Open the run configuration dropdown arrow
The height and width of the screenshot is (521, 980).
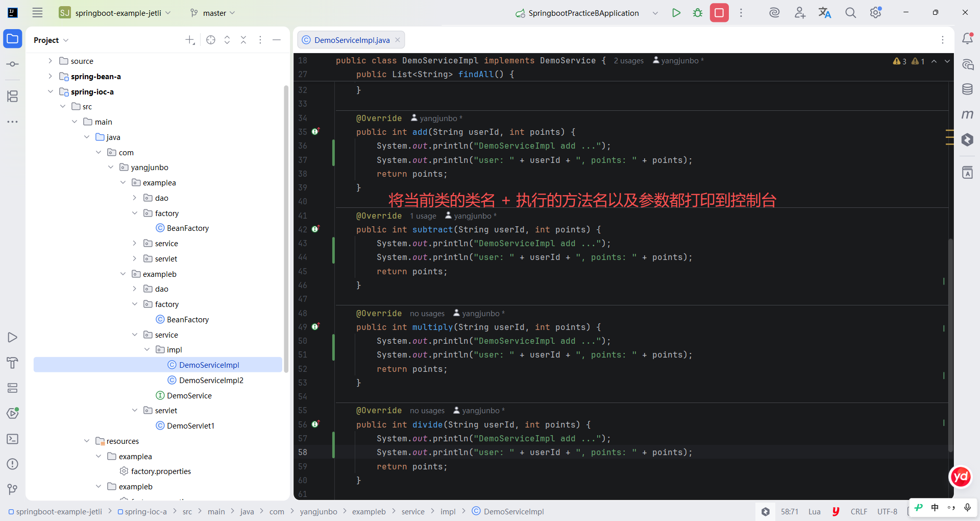655,13
